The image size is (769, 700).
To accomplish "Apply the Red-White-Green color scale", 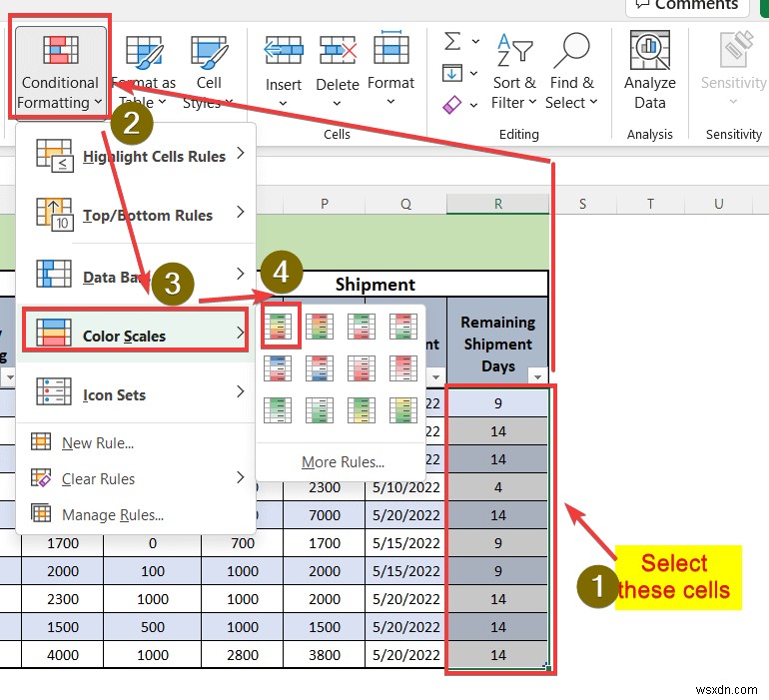I will [x=403, y=327].
